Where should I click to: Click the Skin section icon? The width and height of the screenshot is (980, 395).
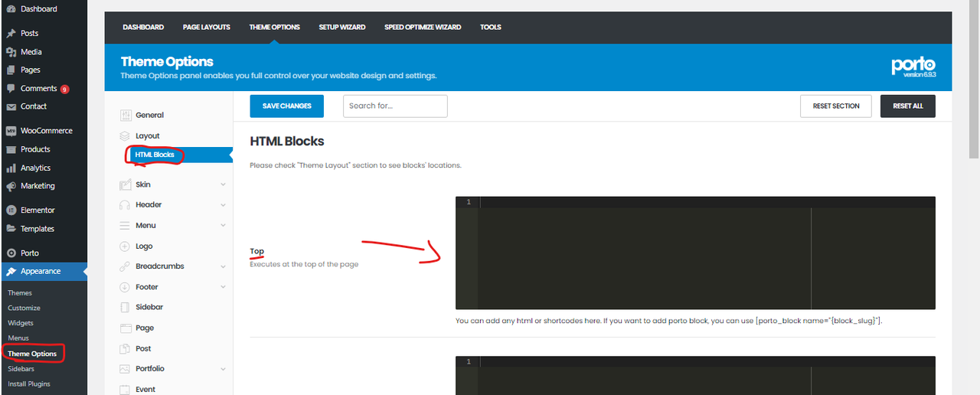[x=125, y=184]
